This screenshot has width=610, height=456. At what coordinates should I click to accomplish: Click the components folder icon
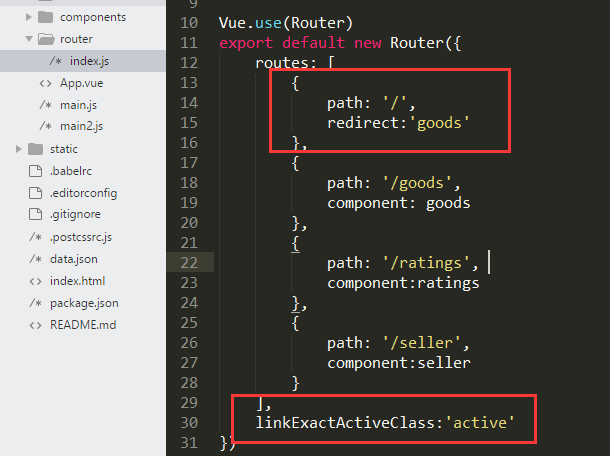point(46,17)
